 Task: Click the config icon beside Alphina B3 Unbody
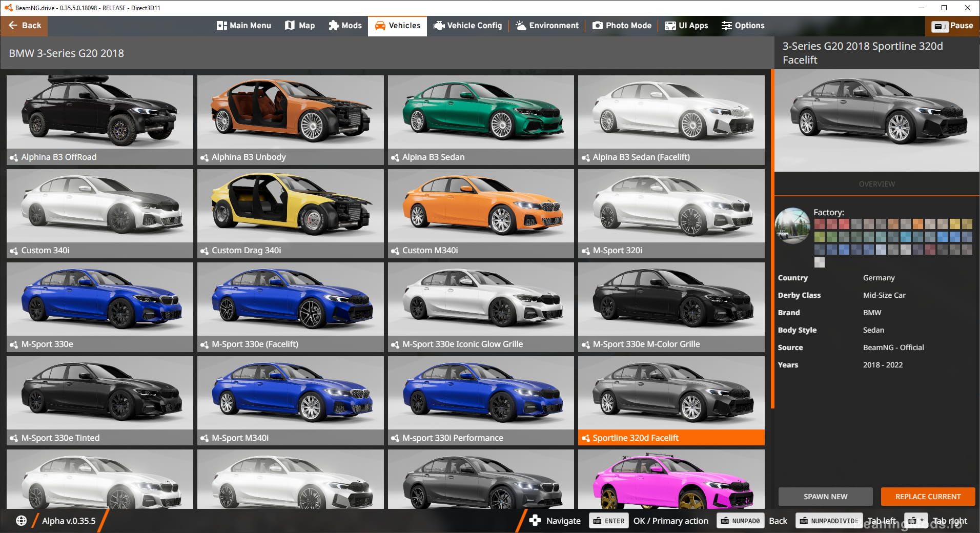205,157
